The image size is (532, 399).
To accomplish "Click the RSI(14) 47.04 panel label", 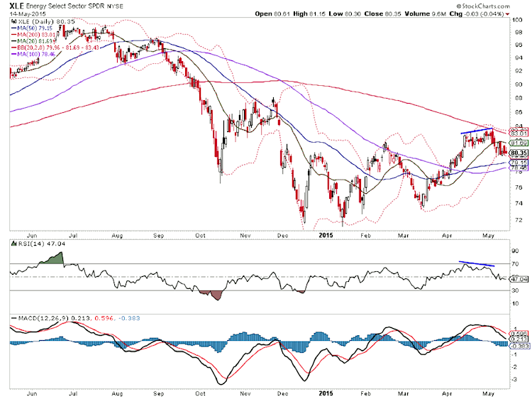I will point(41,244).
